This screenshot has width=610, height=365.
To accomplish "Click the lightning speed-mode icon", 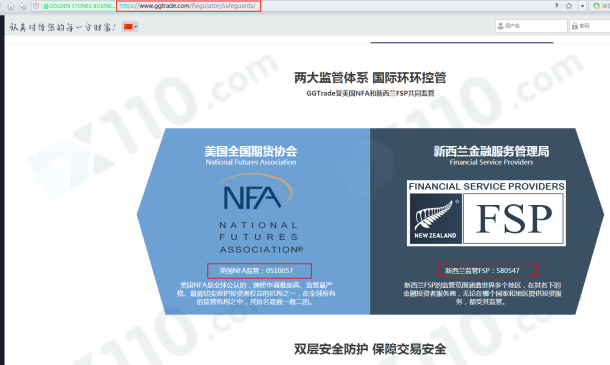I will click(x=557, y=6).
